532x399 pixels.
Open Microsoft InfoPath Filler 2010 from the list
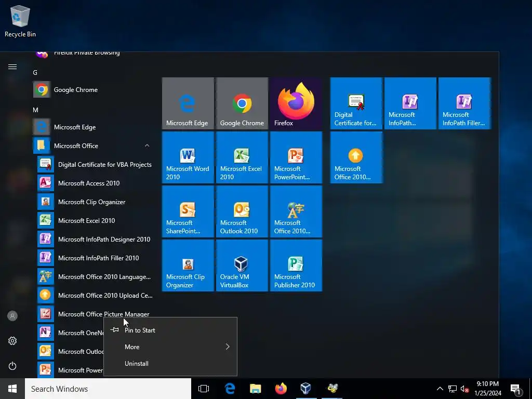[95, 258]
